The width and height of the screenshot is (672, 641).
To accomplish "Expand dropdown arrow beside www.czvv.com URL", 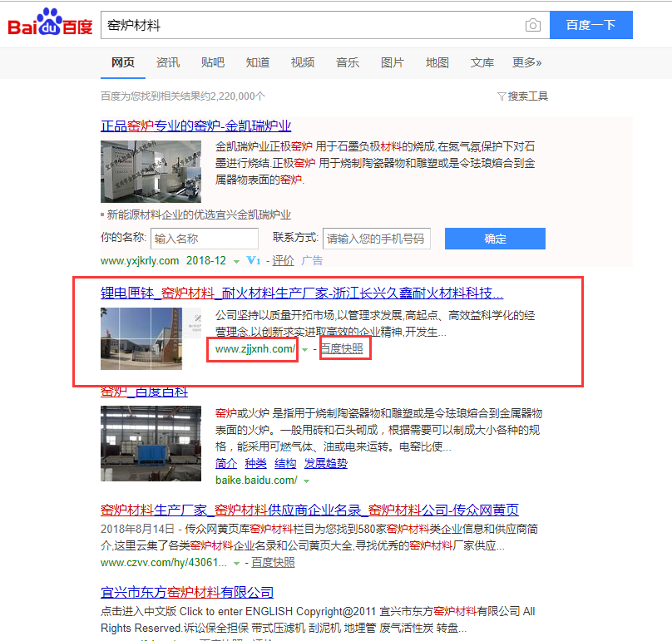I will point(237,563).
